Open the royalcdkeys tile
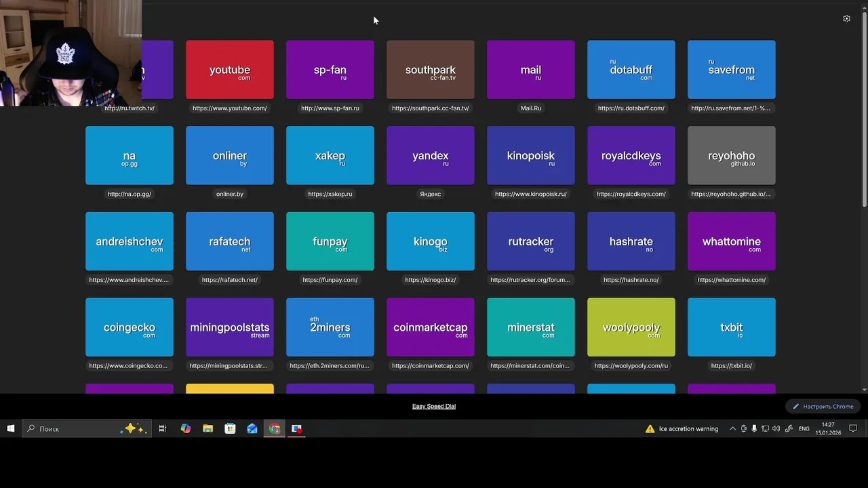Viewport: 868px width, 488px height. pos(631,155)
